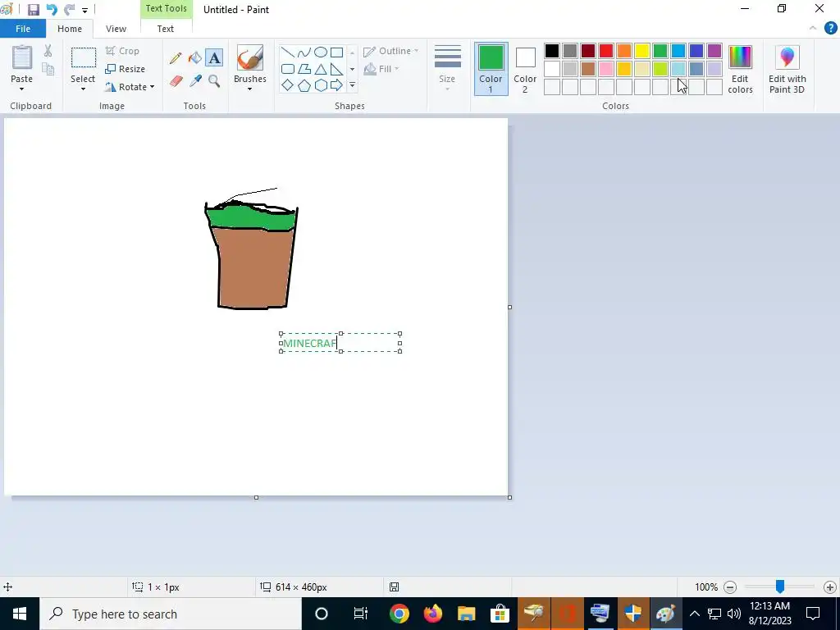840x630 pixels.
Task: Click the Brushes icon
Action: (x=249, y=58)
